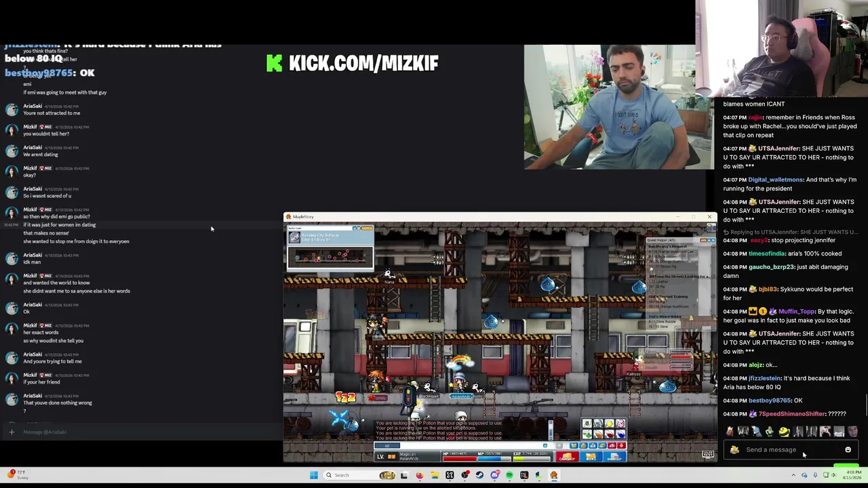Open Discord from the taskbar

(494, 475)
